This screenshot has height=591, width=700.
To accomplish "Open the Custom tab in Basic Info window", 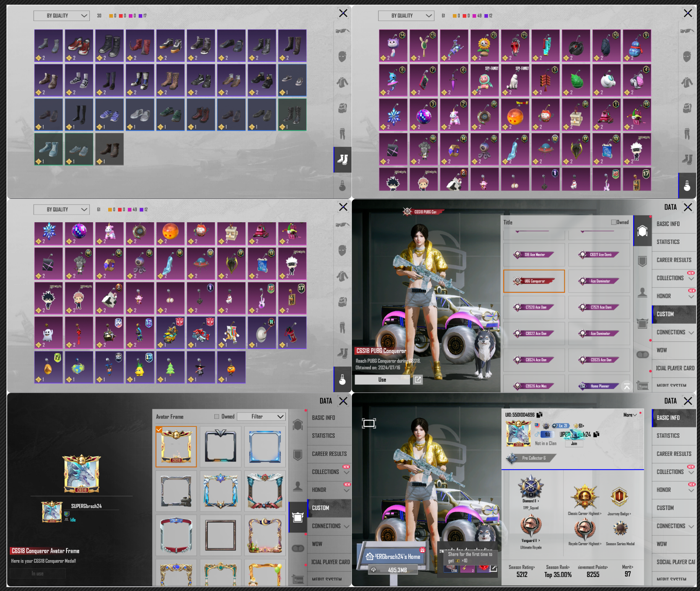I will pyautogui.click(x=674, y=508).
